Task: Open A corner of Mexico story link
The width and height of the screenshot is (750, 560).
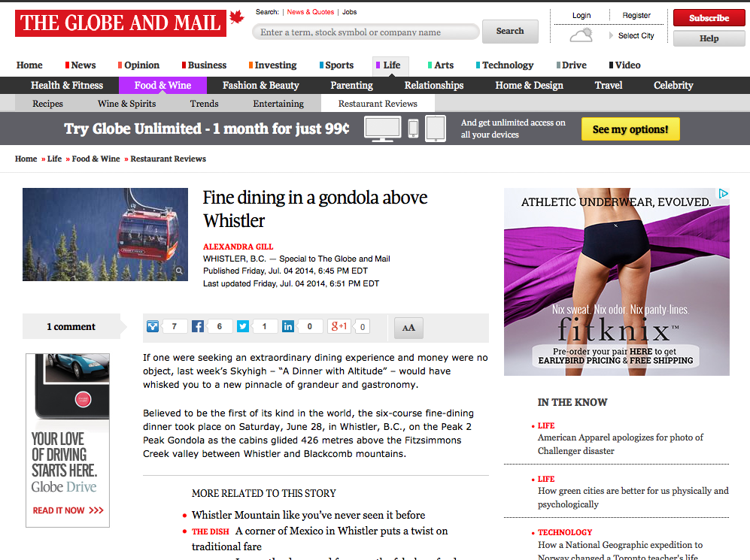Action: 320,538
